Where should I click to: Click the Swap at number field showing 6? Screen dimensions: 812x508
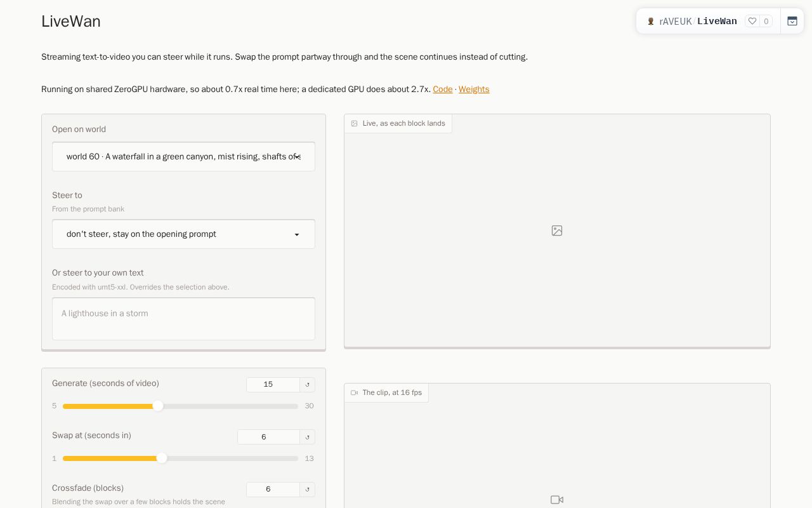[x=268, y=437]
